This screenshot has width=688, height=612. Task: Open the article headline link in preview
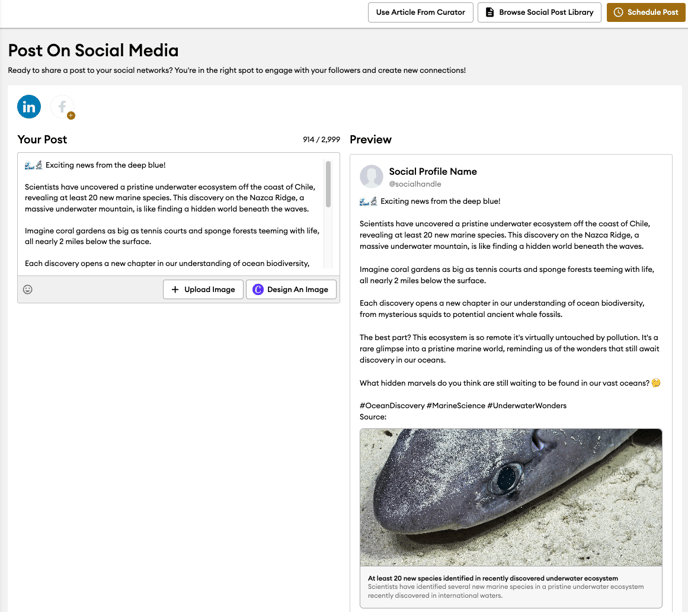click(492, 578)
